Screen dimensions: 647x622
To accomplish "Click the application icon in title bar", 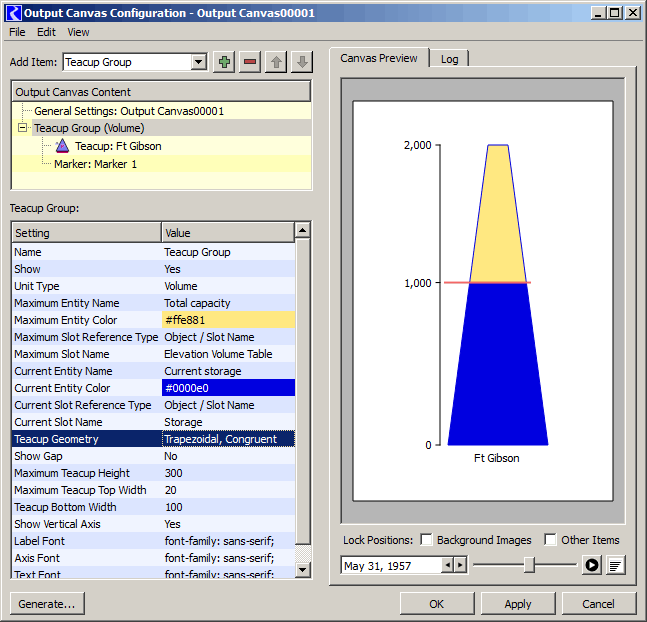I will click(x=14, y=13).
